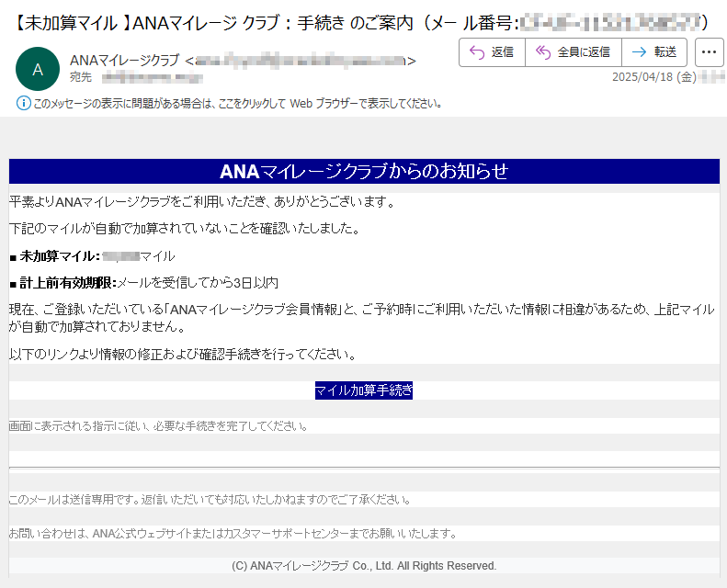Click the info icon in message bar
The height and width of the screenshot is (588, 727).
pyautogui.click(x=24, y=103)
